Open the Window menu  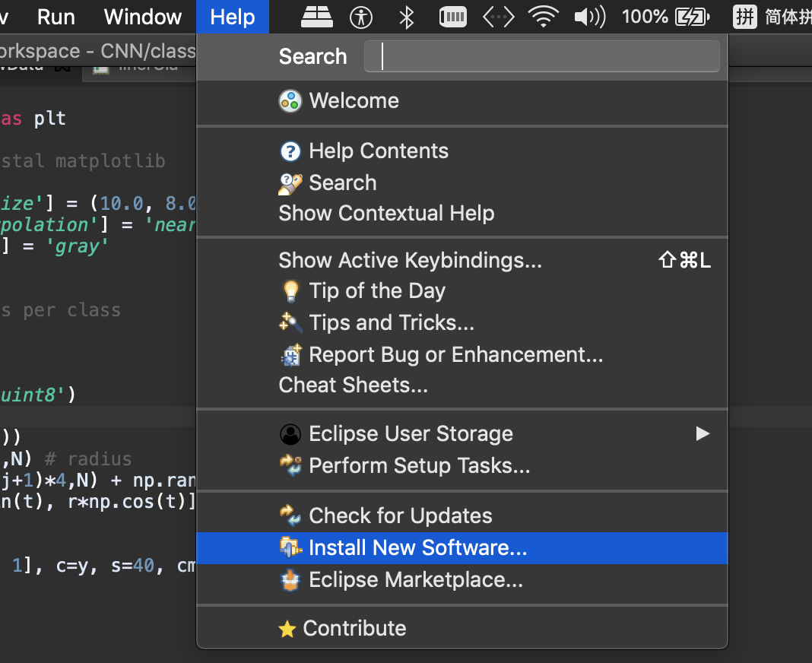142,17
